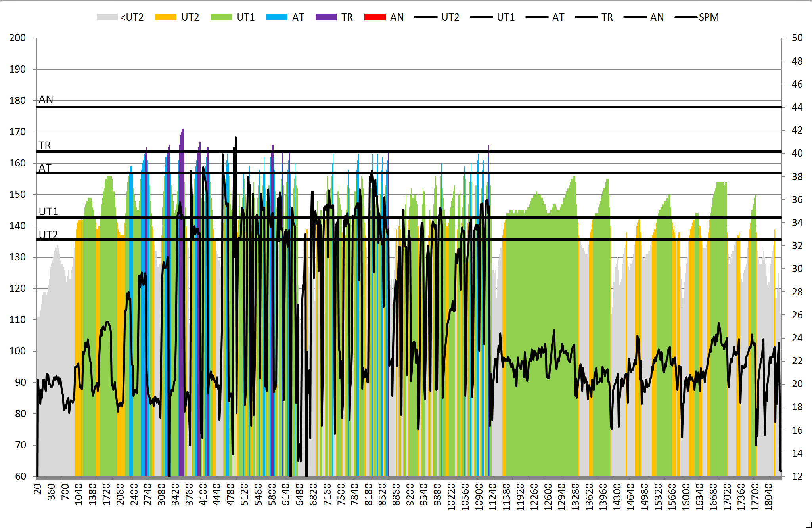Select the blue AT legend swatch
812x528 pixels.
pos(277,17)
